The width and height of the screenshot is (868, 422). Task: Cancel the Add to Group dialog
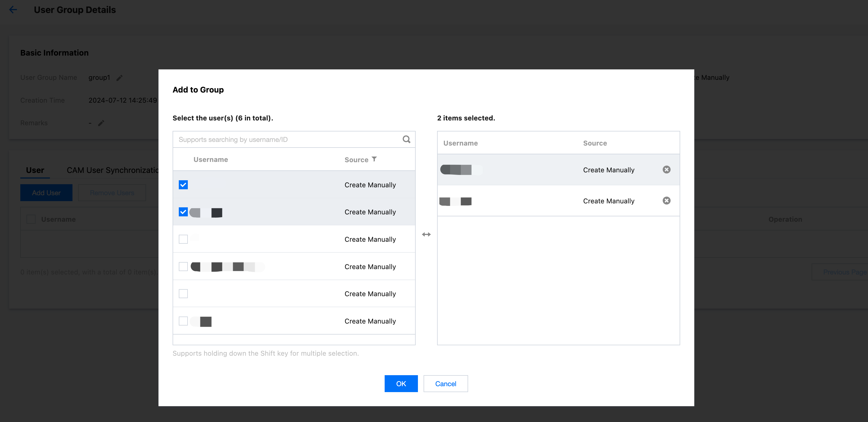click(x=446, y=384)
